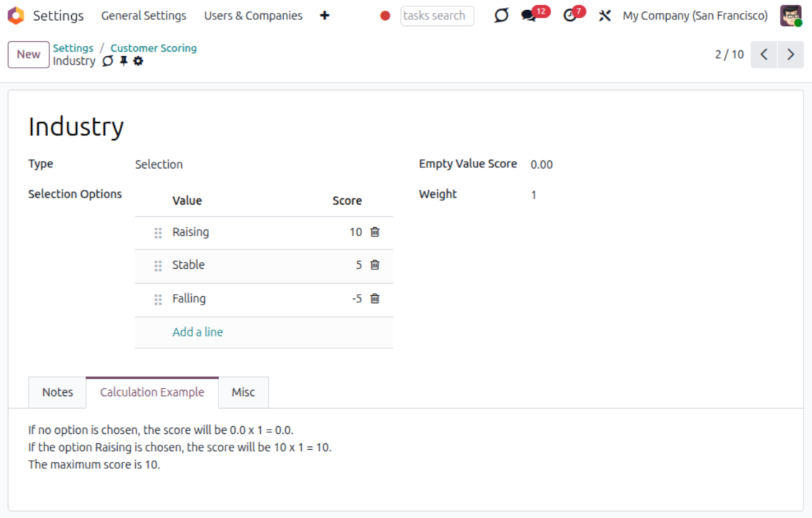
Task: Delete the Raising selection option
Action: tap(374, 232)
